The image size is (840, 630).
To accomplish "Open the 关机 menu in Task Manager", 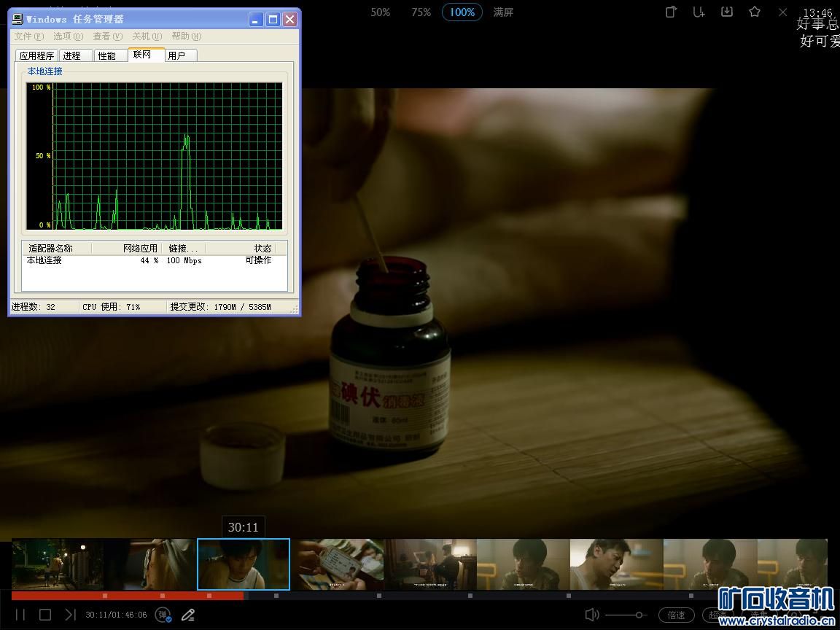I will click(x=147, y=36).
